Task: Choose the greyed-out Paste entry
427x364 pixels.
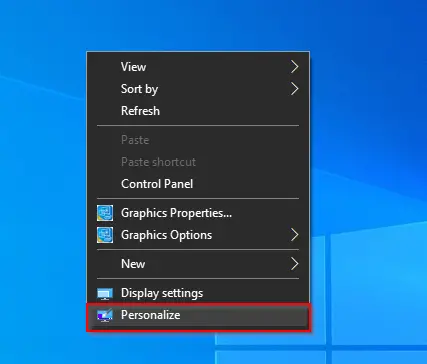Action: coord(135,140)
